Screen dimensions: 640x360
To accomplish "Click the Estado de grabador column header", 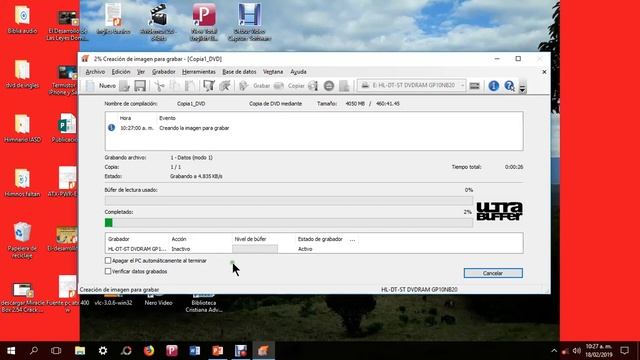I will point(320,239).
